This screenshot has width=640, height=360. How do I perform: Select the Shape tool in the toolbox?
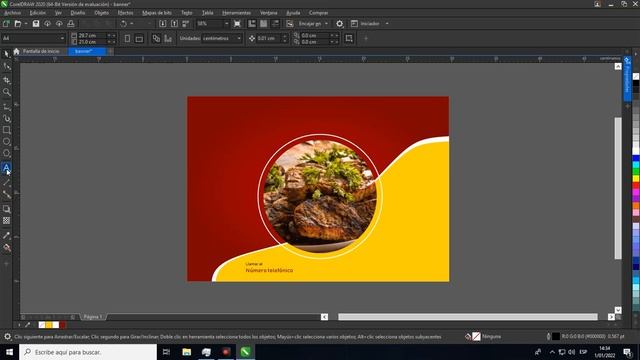click(7, 66)
